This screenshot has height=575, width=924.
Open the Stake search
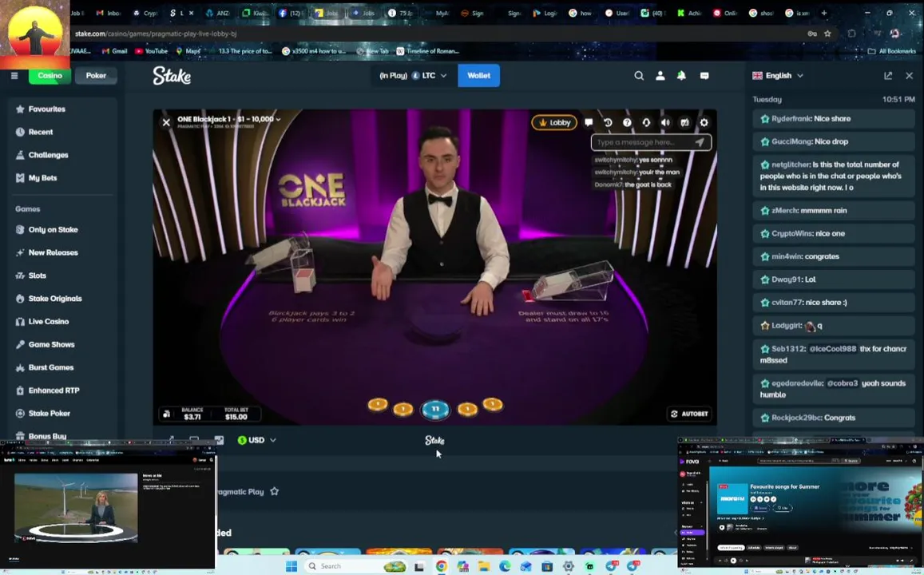click(x=639, y=75)
